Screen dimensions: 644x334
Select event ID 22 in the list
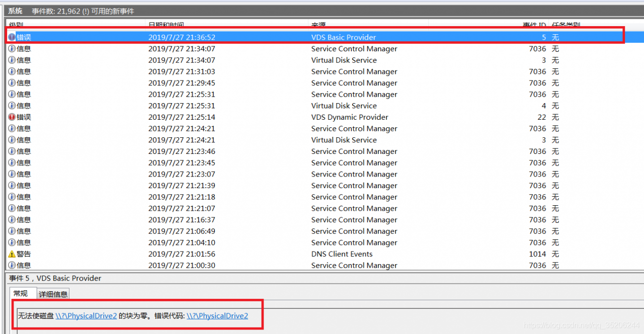tap(541, 117)
